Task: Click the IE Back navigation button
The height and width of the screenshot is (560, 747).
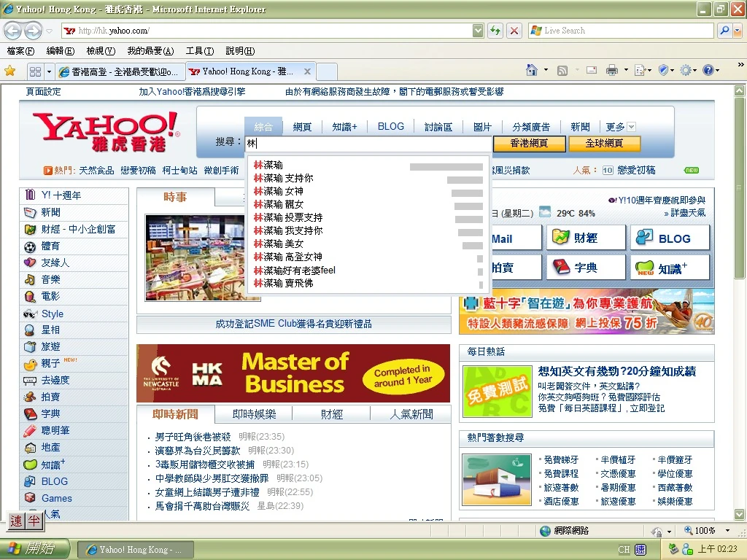Action: (13, 31)
